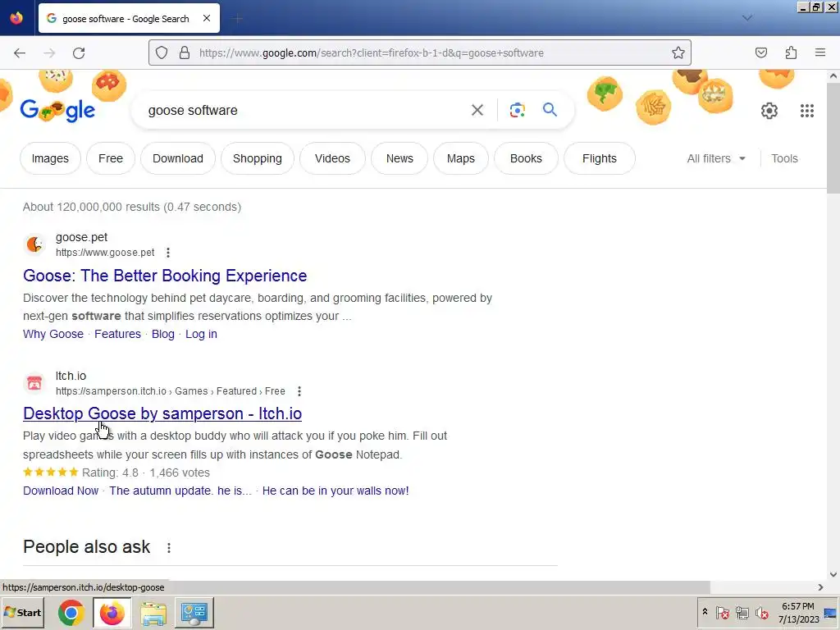Search by image with the camera lens icon
Image resolution: width=840 pixels, height=630 pixels.
[x=517, y=110]
